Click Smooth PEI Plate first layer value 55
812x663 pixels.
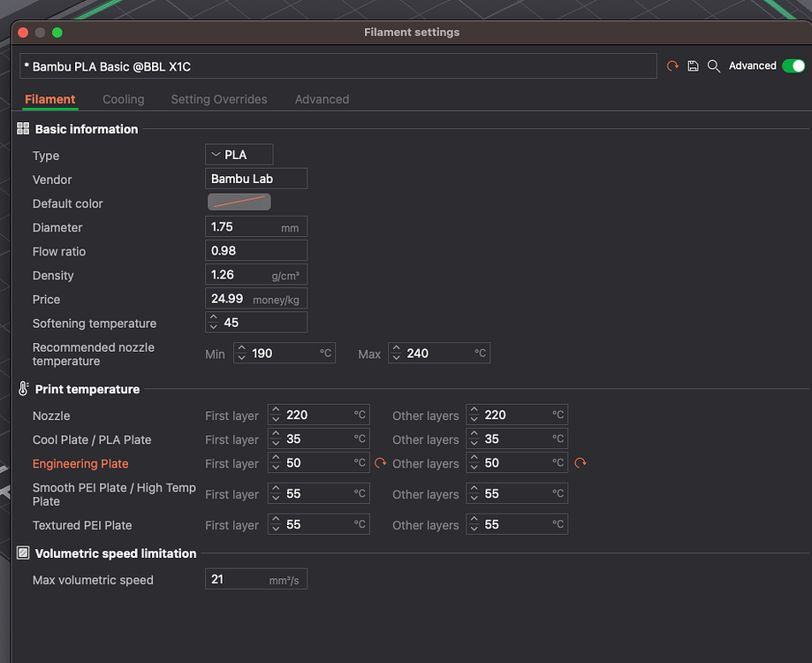[293, 493]
